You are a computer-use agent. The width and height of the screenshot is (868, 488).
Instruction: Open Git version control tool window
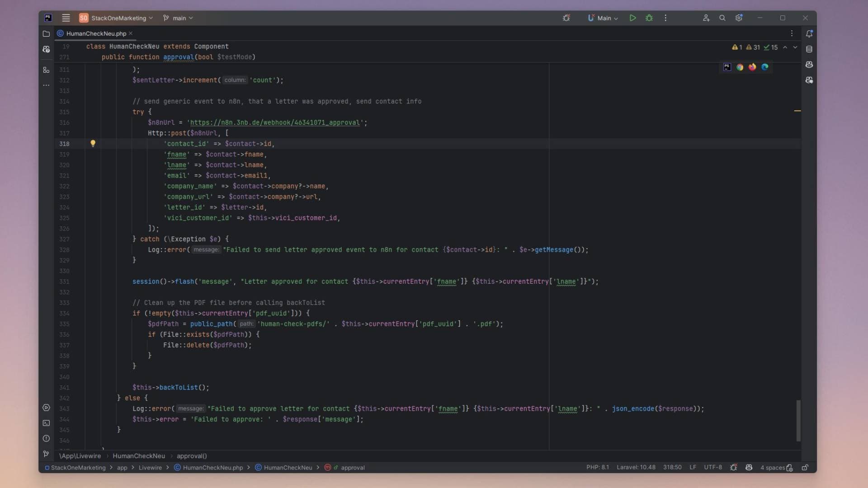coord(46,454)
